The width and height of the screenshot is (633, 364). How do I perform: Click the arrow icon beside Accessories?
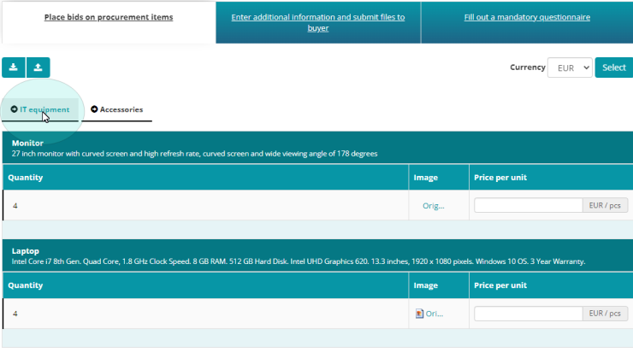click(94, 109)
